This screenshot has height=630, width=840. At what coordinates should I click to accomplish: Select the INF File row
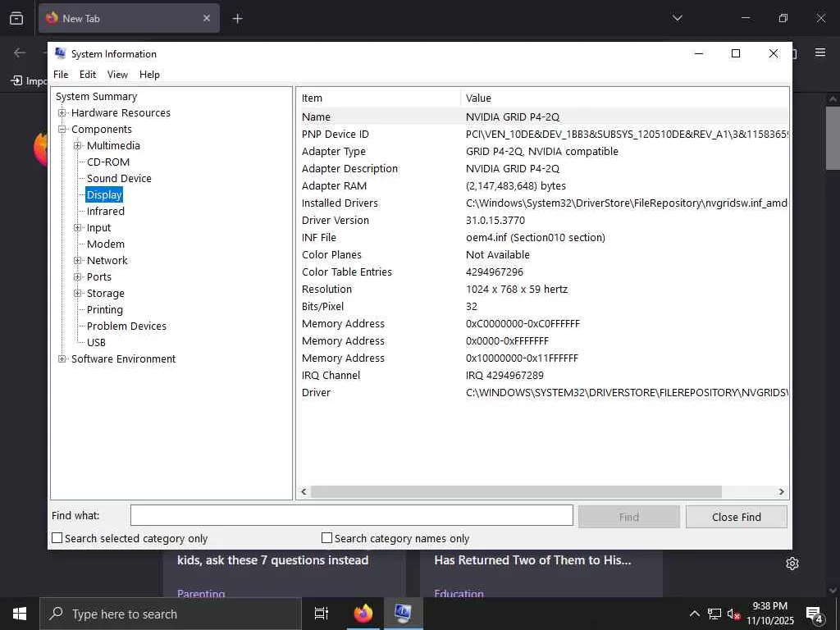542,237
